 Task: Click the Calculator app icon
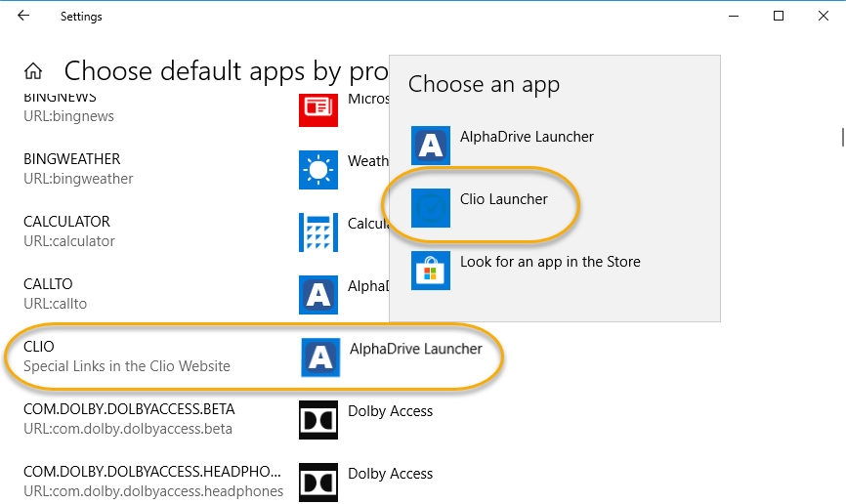pos(318,232)
